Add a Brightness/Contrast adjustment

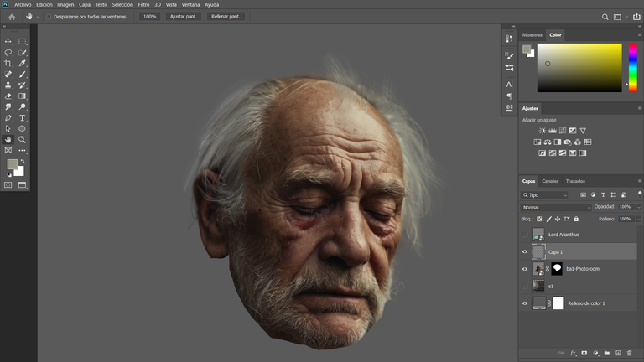(543, 131)
